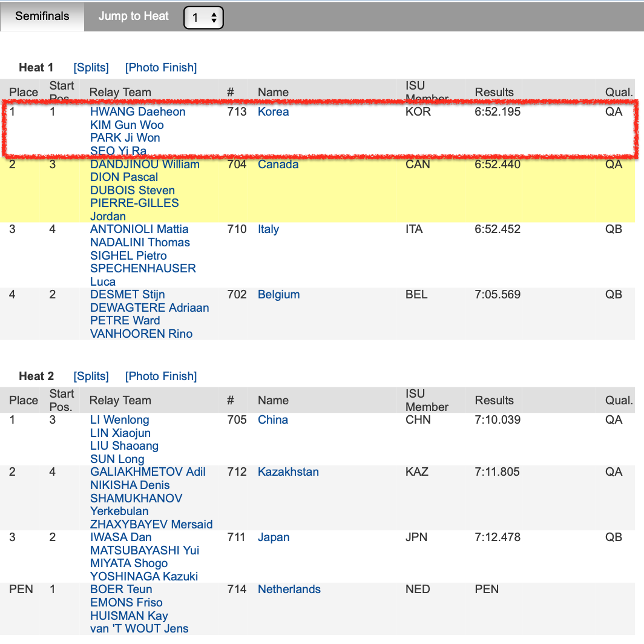Open the Belgium team link
644x644 pixels.
point(278,295)
